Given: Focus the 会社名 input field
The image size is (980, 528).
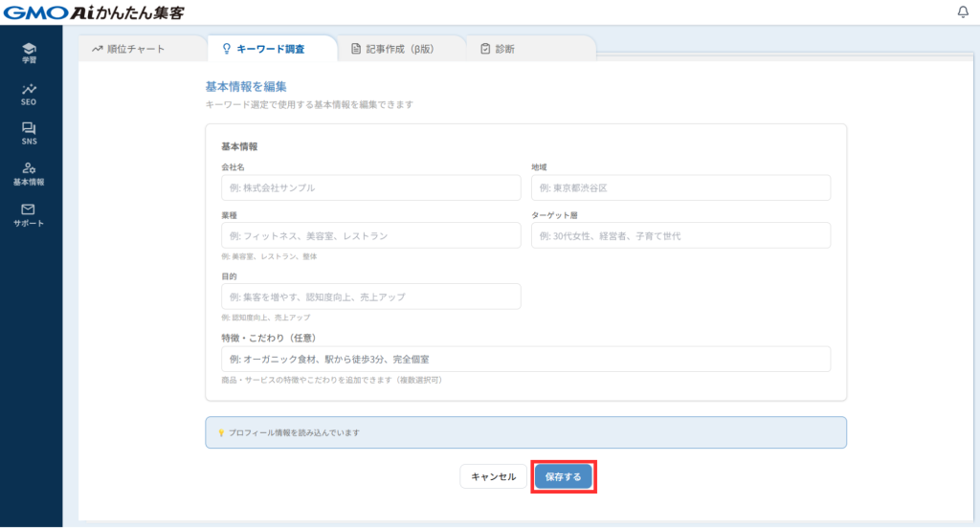Looking at the screenshot, I should (x=370, y=187).
